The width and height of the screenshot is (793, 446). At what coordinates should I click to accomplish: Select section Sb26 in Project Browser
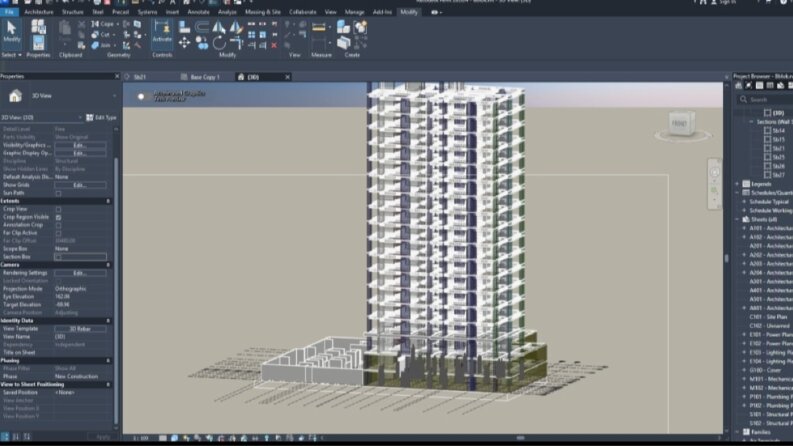pos(778,166)
